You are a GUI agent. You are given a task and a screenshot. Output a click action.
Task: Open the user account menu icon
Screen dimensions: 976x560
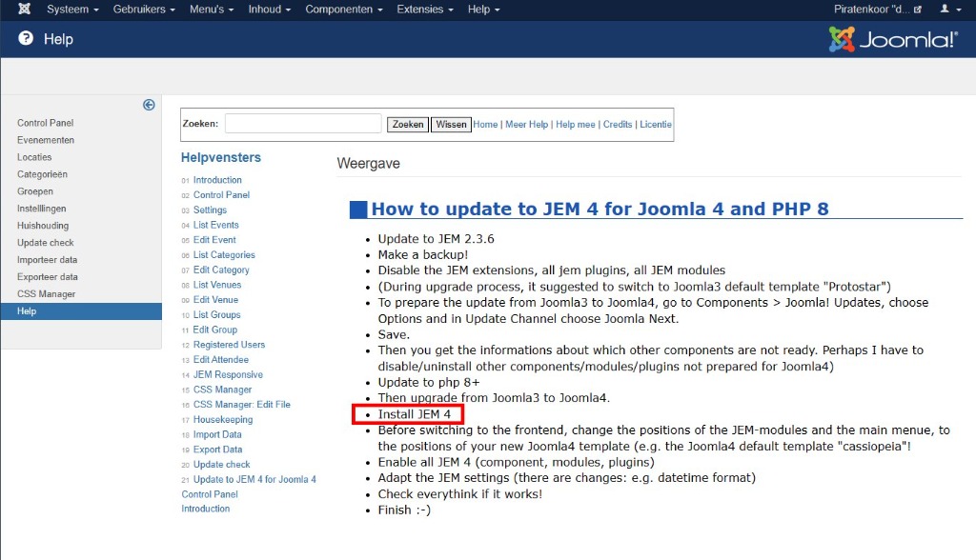tap(948, 9)
